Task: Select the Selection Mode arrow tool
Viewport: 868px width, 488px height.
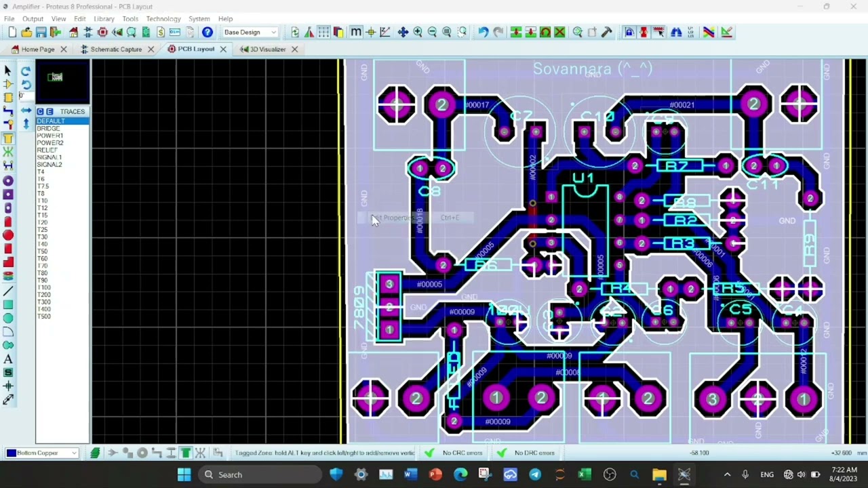Action: coord(8,70)
